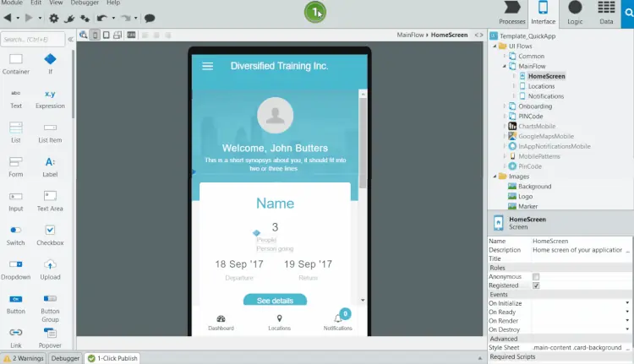Choose the Expression widget
634x364 pixels.
(x=50, y=99)
